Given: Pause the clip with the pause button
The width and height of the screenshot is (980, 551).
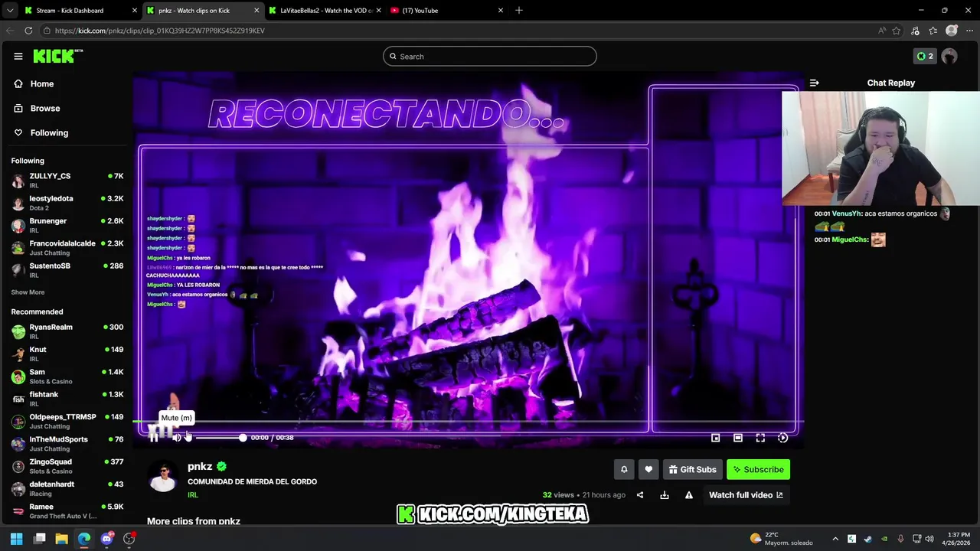Looking at the screenshot, I should pos(154,438).
